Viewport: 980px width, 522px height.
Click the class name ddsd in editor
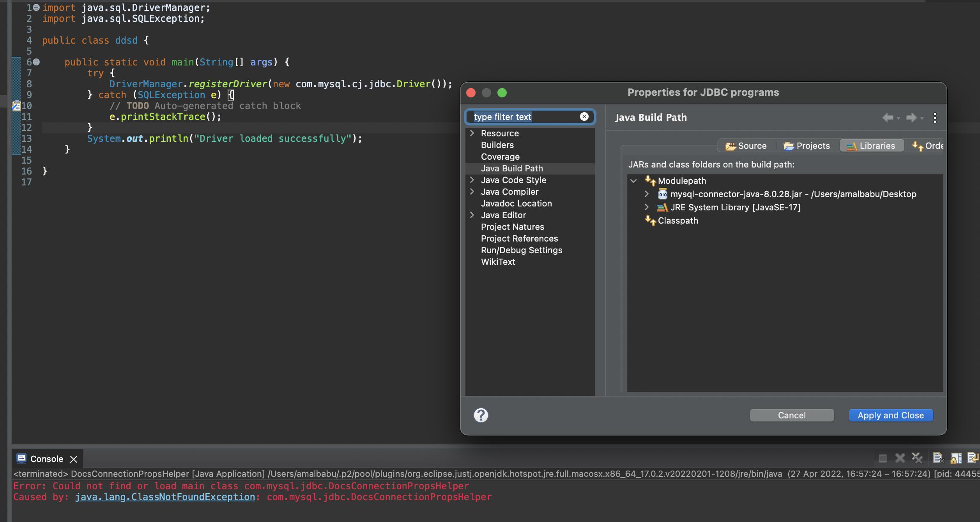pyautogui.click(x=126, y=41)
